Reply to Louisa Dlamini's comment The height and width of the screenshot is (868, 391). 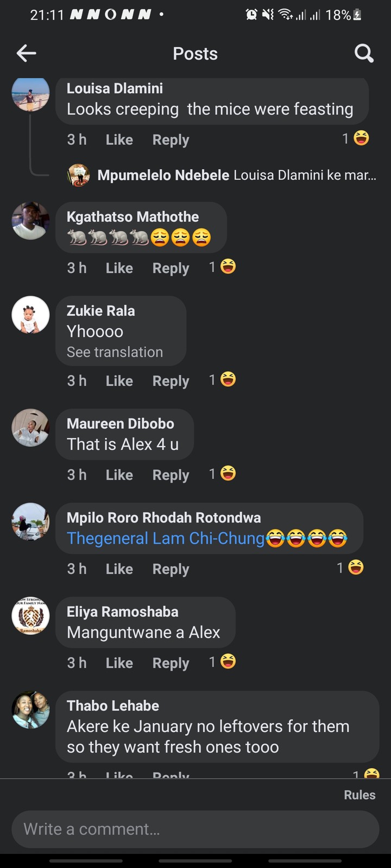click(x=171, y=140)
